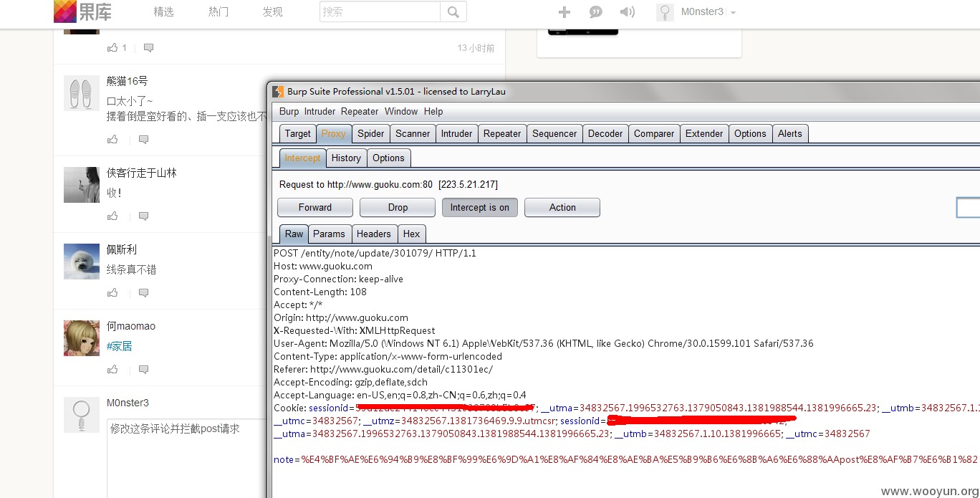Open the Intruder menu in menubar
The image size is (980, 498).
pos(320,112)
